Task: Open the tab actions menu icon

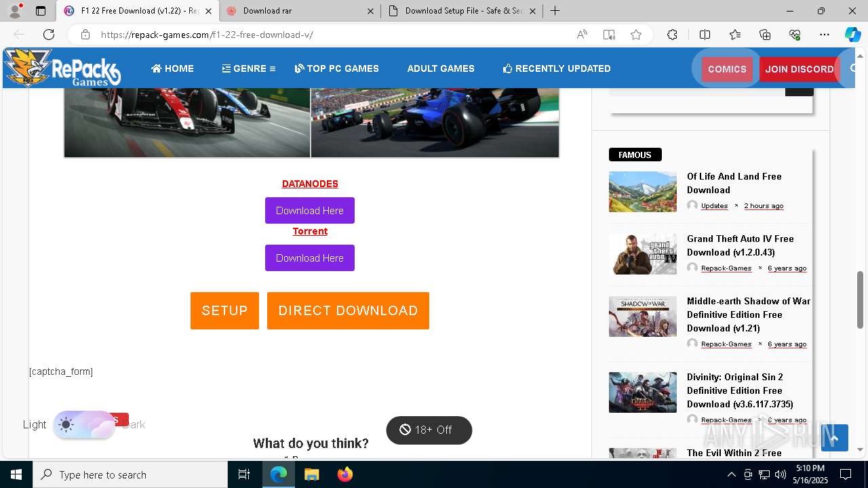Action: pyautogui.click(x=41, y=11)
